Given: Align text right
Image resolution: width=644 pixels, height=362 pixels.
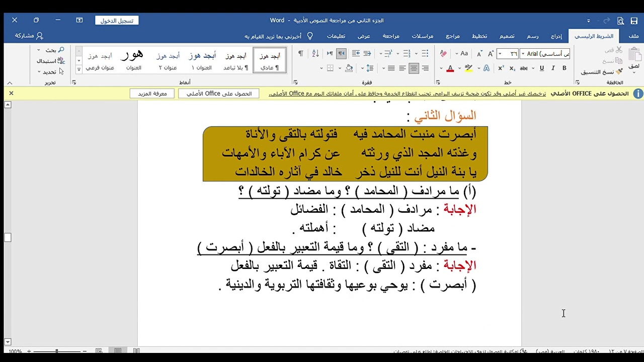Looking at the screenshot, I should 425,68.
